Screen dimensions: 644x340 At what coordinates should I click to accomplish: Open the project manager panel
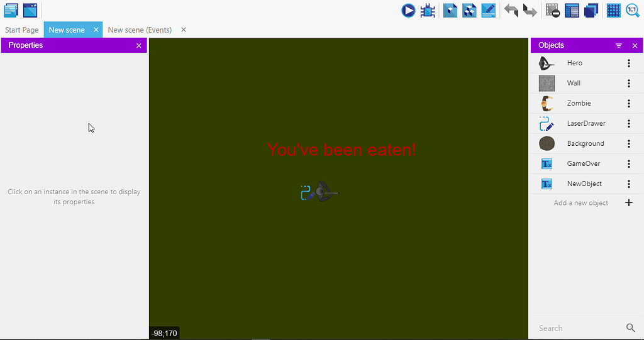pos(11,10)
